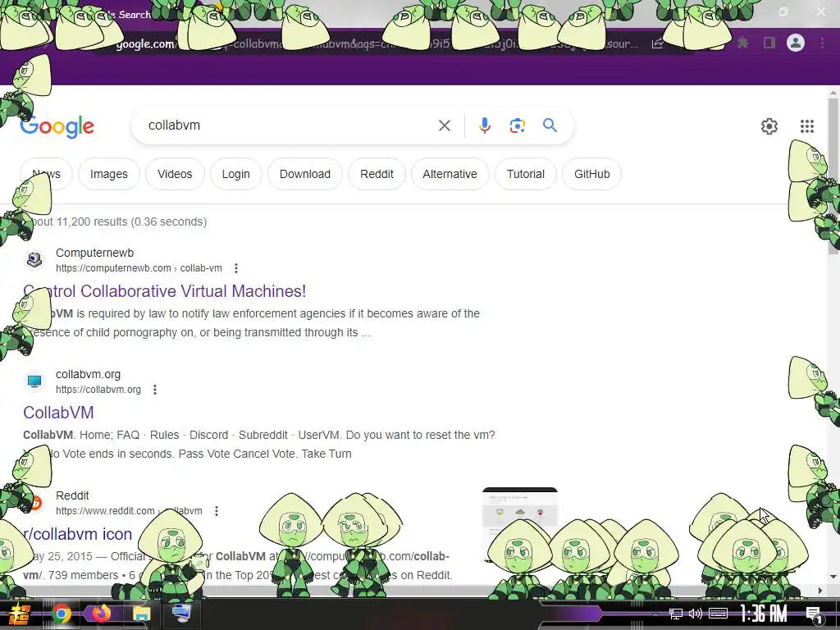Viewport: 840px width, 630px height.
Task: Open the computer taskbar app icon
Action: [181, 614]
